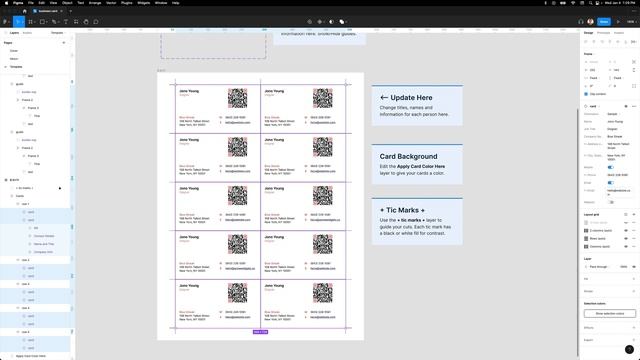
Task: Add a Stroke with plus icon
Action: (x=634, y=291)
